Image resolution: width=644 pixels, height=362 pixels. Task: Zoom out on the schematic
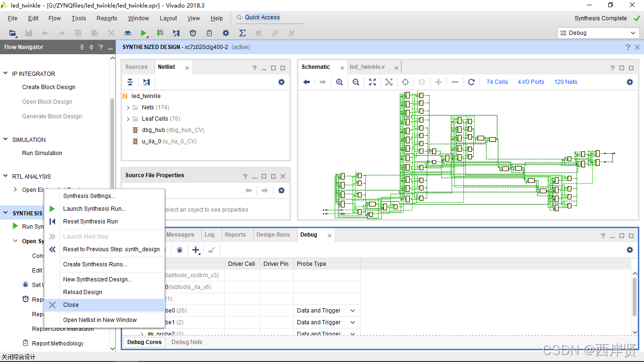click(x=356, y=82)
